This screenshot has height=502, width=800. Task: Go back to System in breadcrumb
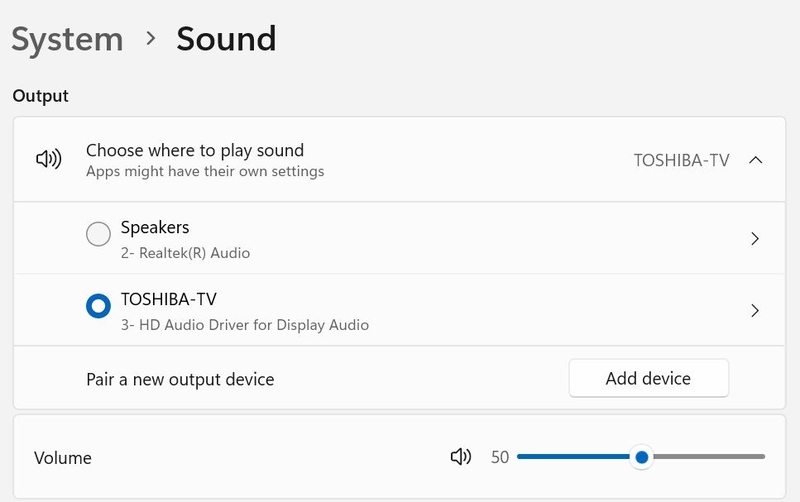coord(67,39)
